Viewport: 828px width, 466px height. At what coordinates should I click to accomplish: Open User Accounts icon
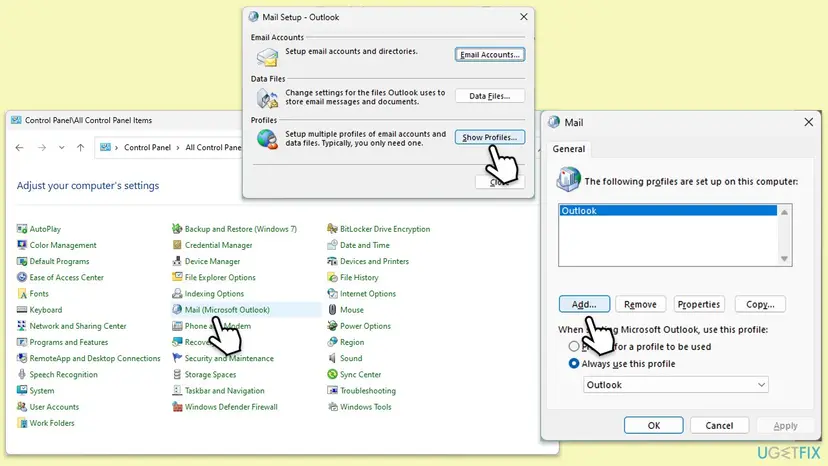pos(22,407)
